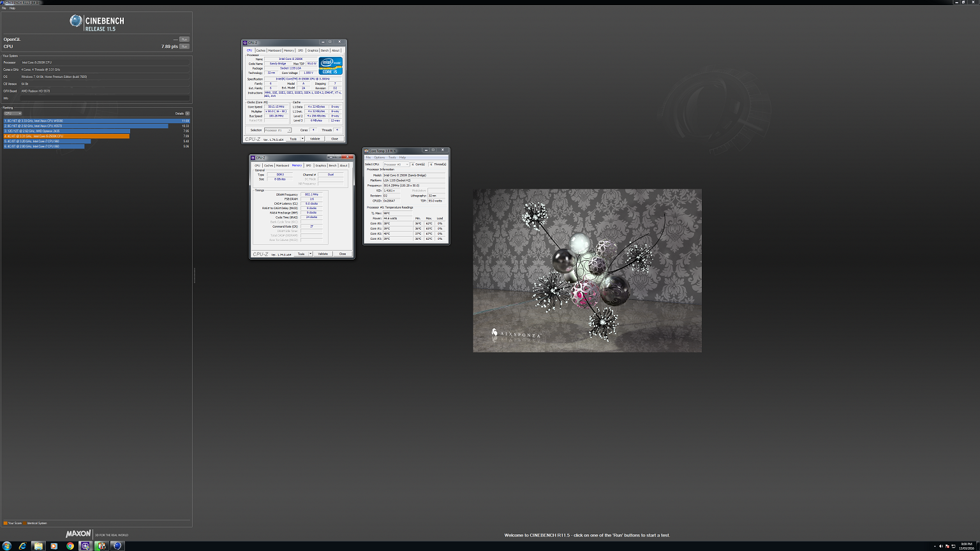Click the Cinebench Info input field

coord(105,98)
